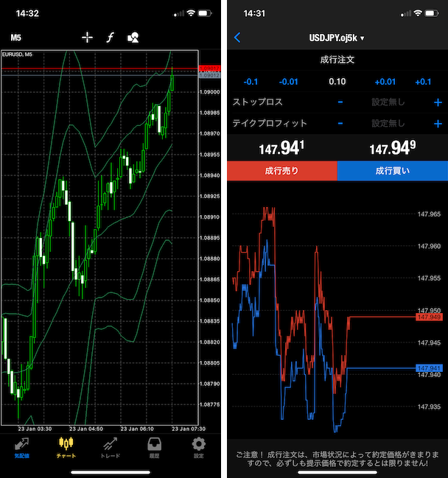Decrease lot size by -0.01
The height and width of the screenshot is (478, 448).
(x=289, y=82)
